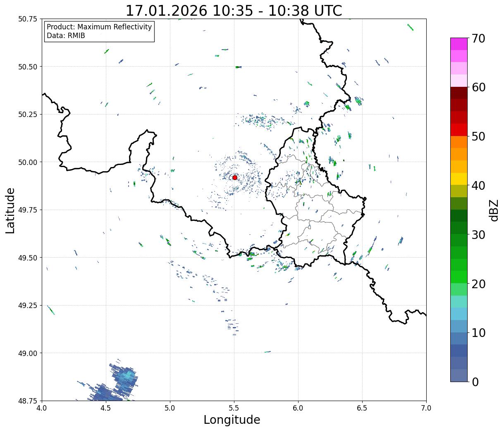Image resolution: width=504 pixels, height=430 pixels.
Task: Click the dark maroon swatch below 60 dBZ
Action: click(459, 93)
